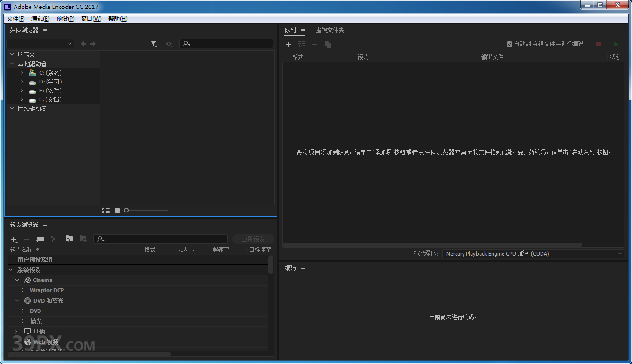Collapse the 本地驱动器 tree node
632x364 pixels.
click(12, 64)
